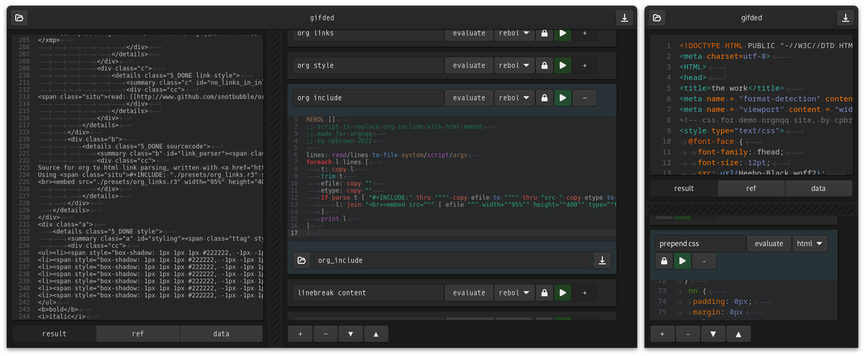868x356 pixels.
Task: Run the linebreak content block
Action: 563,293
